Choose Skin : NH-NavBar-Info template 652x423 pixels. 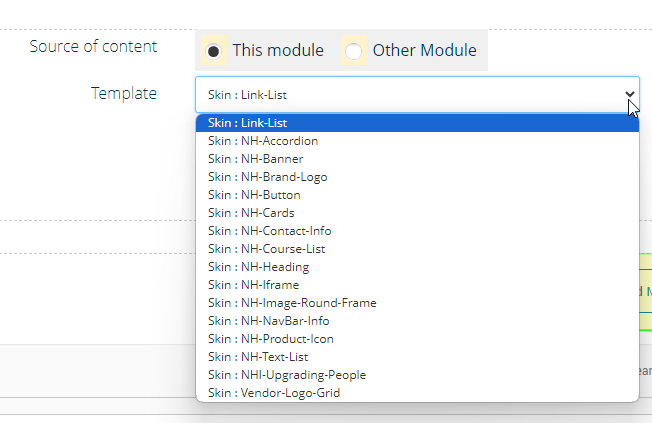268,321
